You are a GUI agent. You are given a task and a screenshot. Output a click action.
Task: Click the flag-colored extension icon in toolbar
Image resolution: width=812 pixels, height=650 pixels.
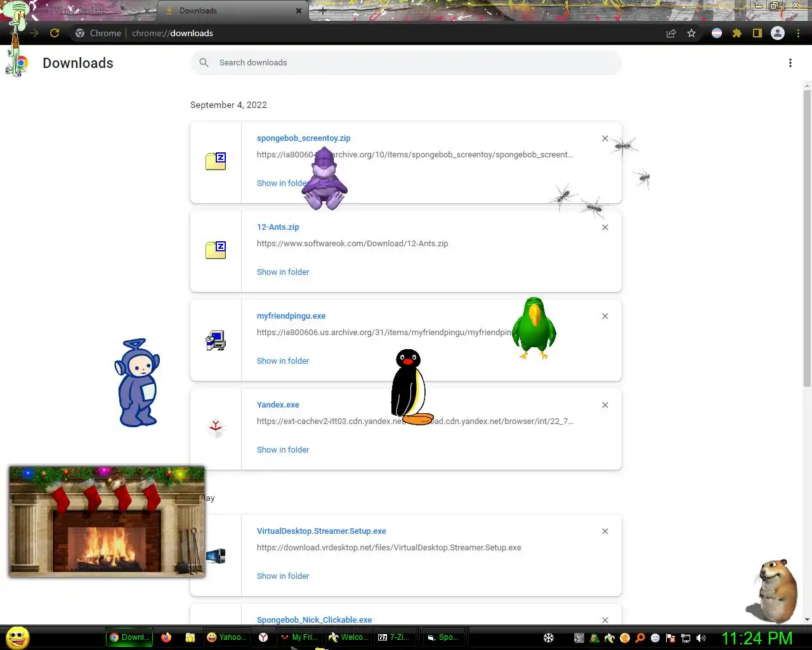717,33
